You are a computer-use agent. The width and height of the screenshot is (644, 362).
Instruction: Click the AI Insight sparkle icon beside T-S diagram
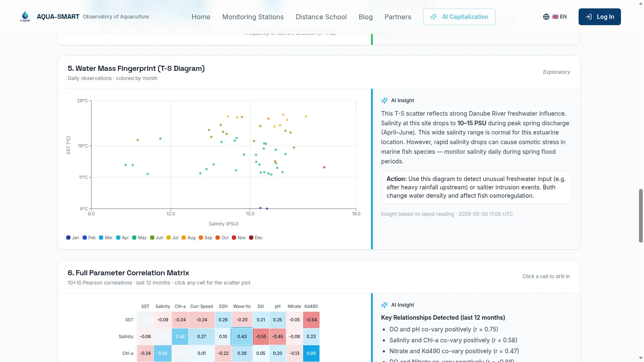[x=384, y=101]
